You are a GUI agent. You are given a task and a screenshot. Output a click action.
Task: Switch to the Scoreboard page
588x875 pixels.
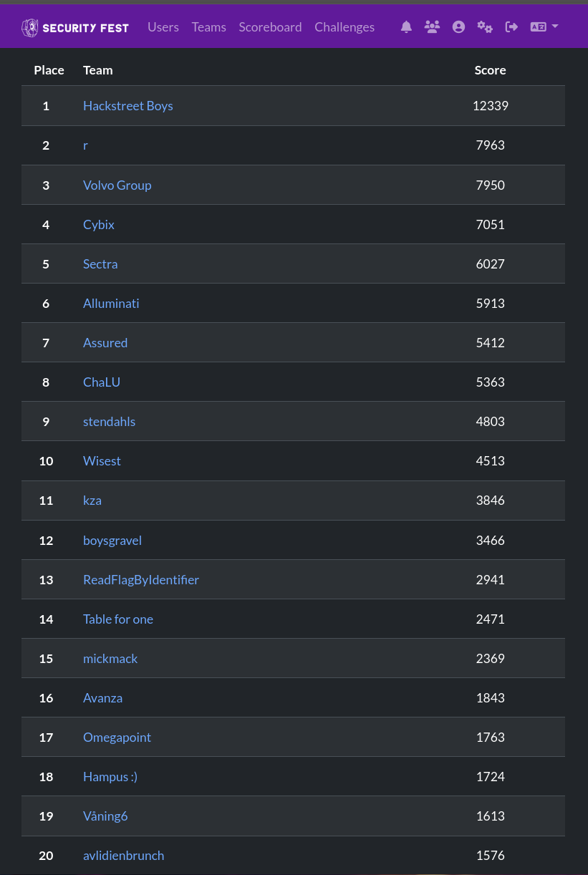click(x=270, y=27)
